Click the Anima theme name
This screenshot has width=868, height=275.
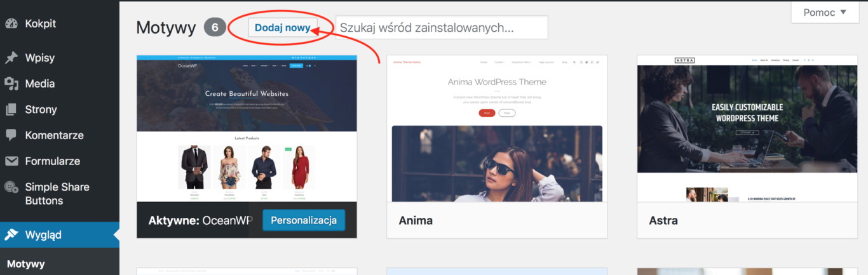pyautogui.click(x=416, y=221)
